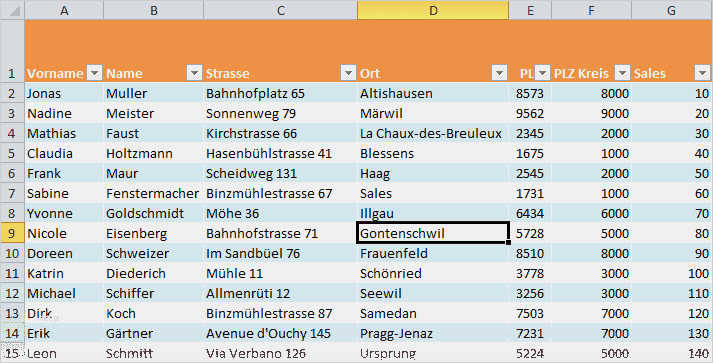Expand the Strasse filter dropdown arrow
Screen dimensions: 713x363
point(348,73)
